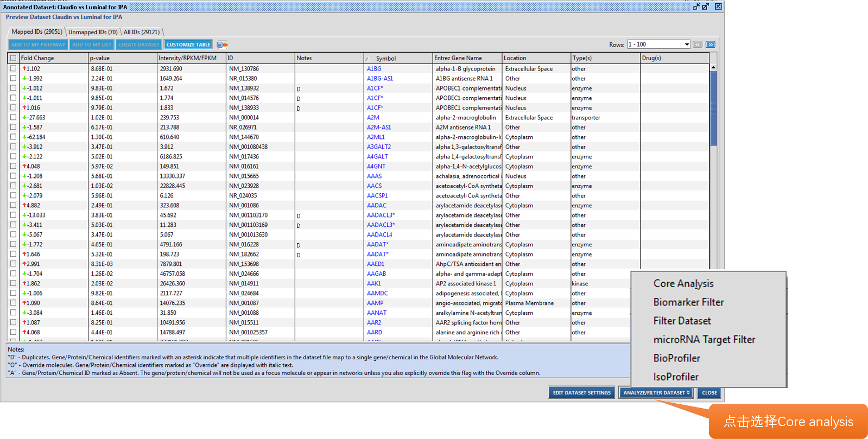Select IsoProfiler menu item

(676, 377)
